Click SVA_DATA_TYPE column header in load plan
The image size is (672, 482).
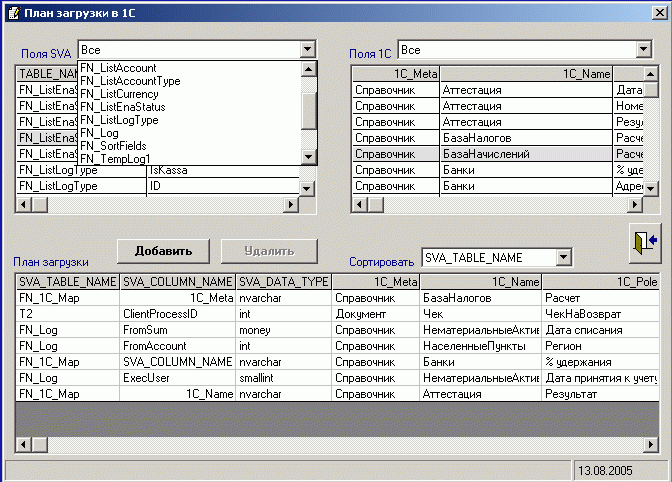[284, 281]
